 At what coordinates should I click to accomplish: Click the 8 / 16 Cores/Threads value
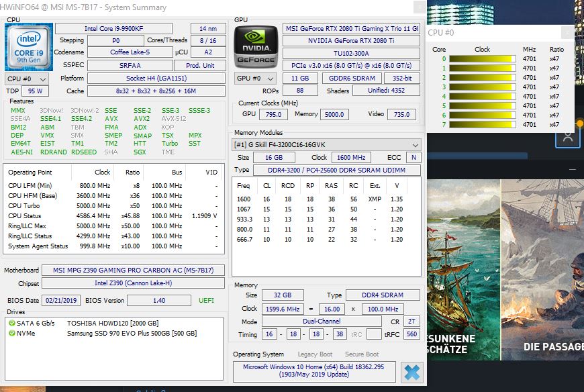[208, 40]
